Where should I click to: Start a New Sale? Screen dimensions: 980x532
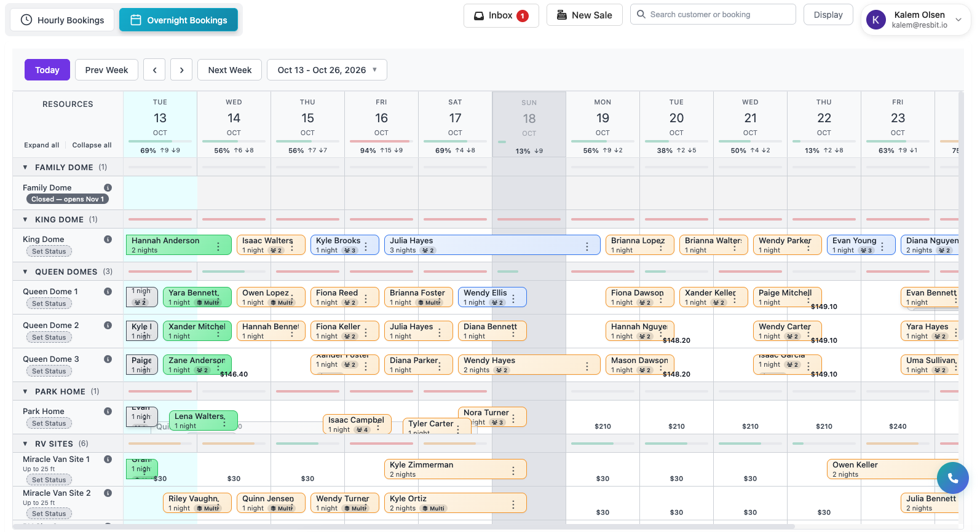point(584,15)
